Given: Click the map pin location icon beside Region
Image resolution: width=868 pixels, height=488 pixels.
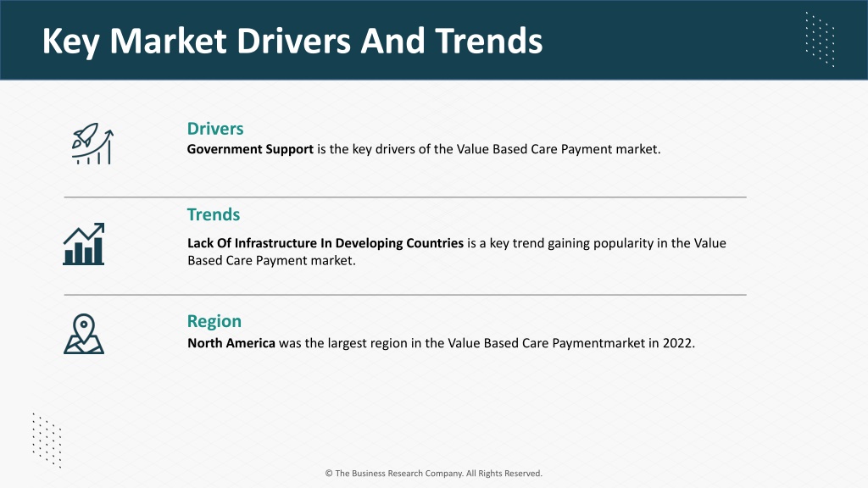Looking at the screenshot, I should 84,334.
